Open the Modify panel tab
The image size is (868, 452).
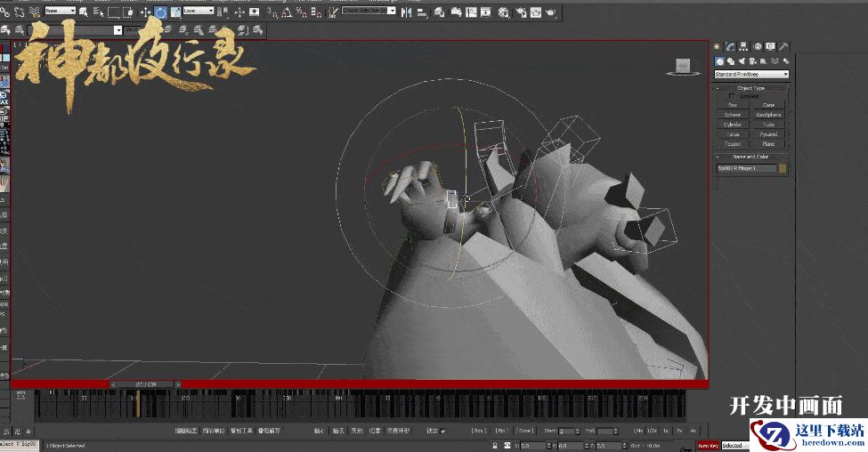730,46
